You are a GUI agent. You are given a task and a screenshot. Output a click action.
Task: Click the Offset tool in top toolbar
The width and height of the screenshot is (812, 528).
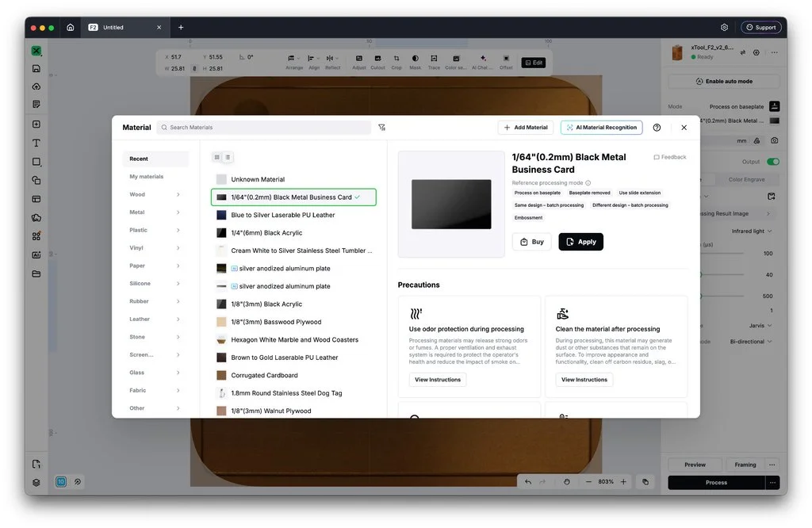click(x=506, y=62)
